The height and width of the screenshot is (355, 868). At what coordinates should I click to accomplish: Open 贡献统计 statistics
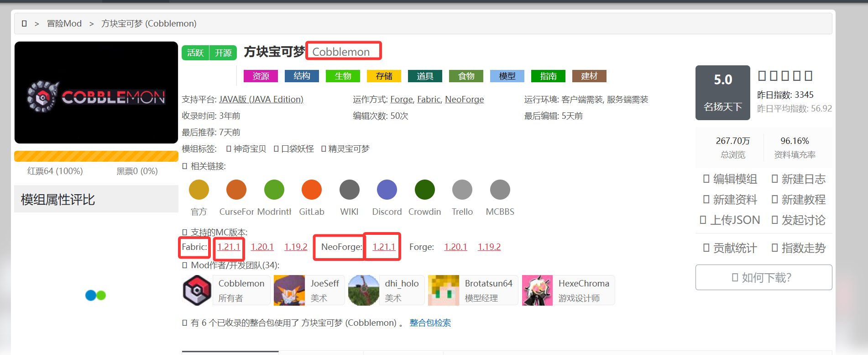[x=730, y=248]
